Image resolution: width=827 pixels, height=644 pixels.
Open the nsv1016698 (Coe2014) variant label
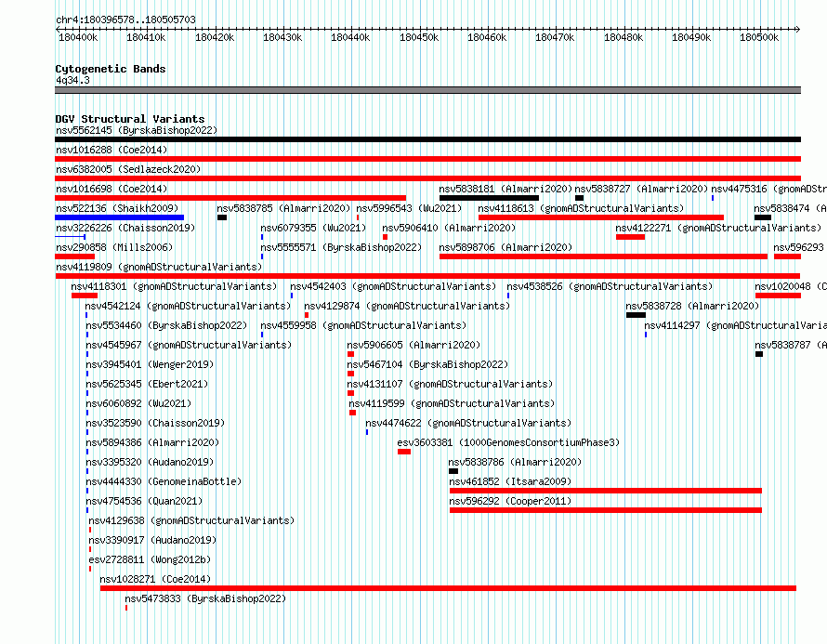pos(112,189)
